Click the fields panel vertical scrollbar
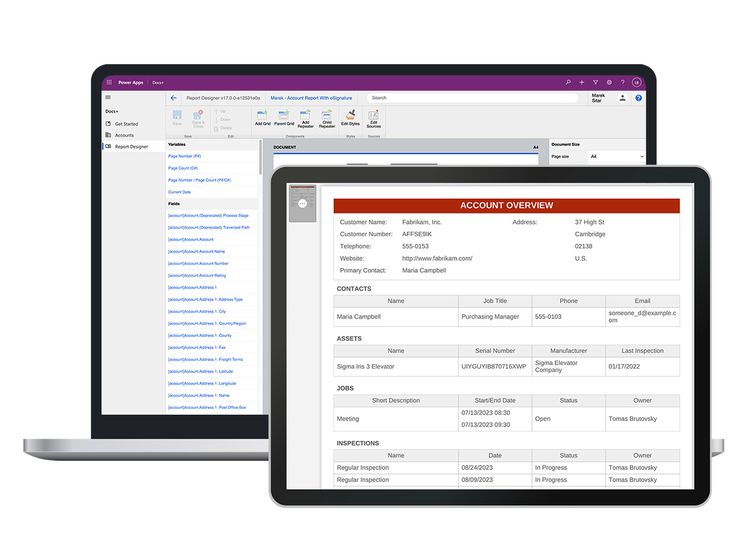747x560 pixels. 260,156
